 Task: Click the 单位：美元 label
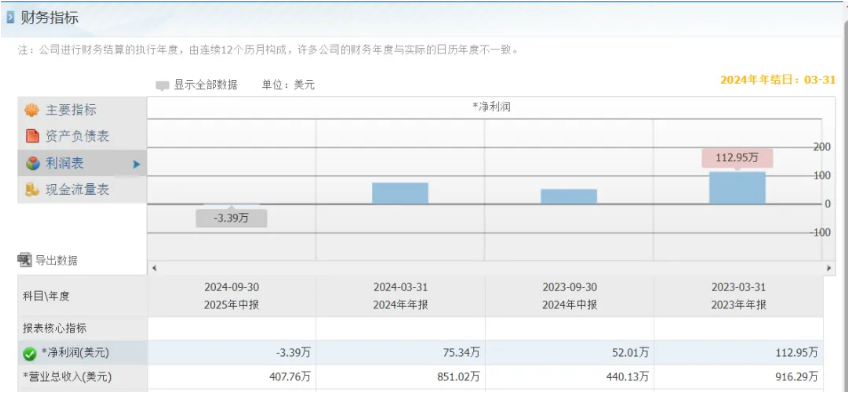tap(288, 85)
